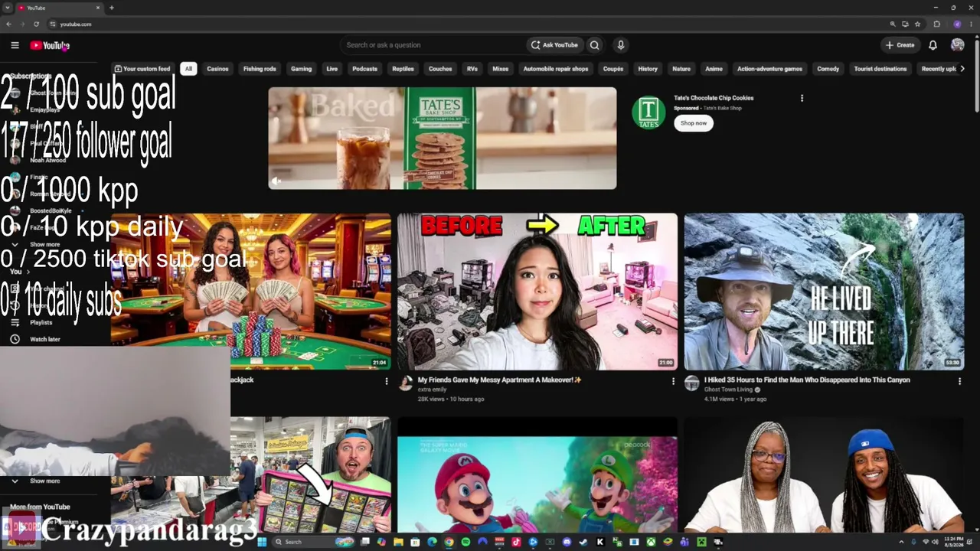
Task: Reload the page in Chrome
Action: (x=36, y=24)
